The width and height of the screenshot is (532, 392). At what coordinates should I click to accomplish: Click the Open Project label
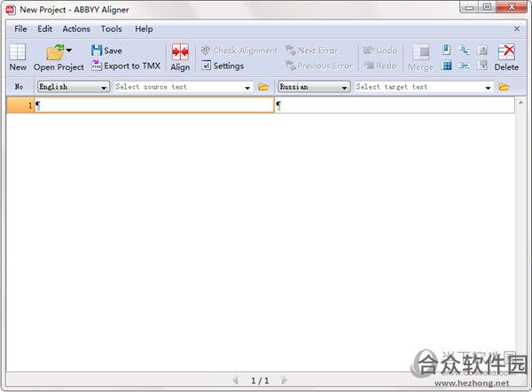click(x=59, y=67)
